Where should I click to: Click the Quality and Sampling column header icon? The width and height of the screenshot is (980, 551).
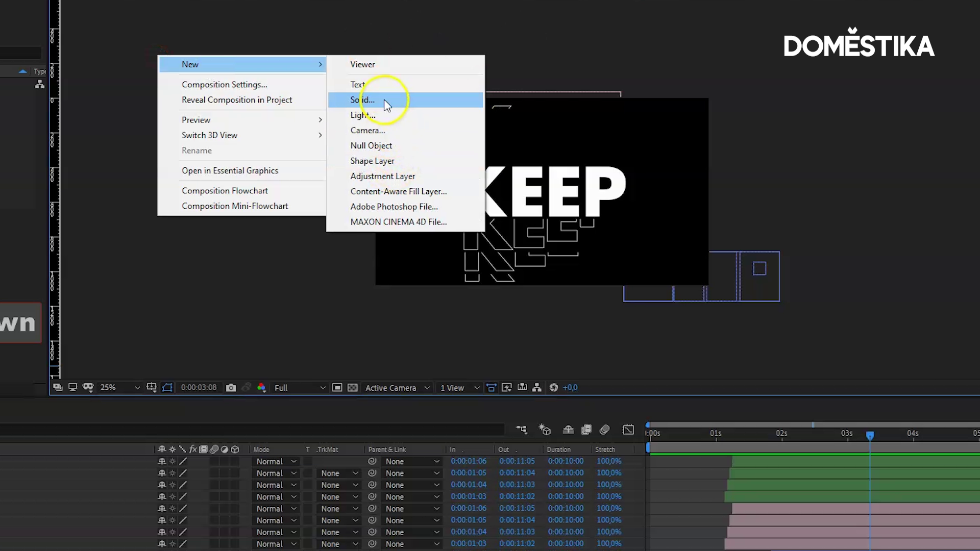[x=182, y=449]
